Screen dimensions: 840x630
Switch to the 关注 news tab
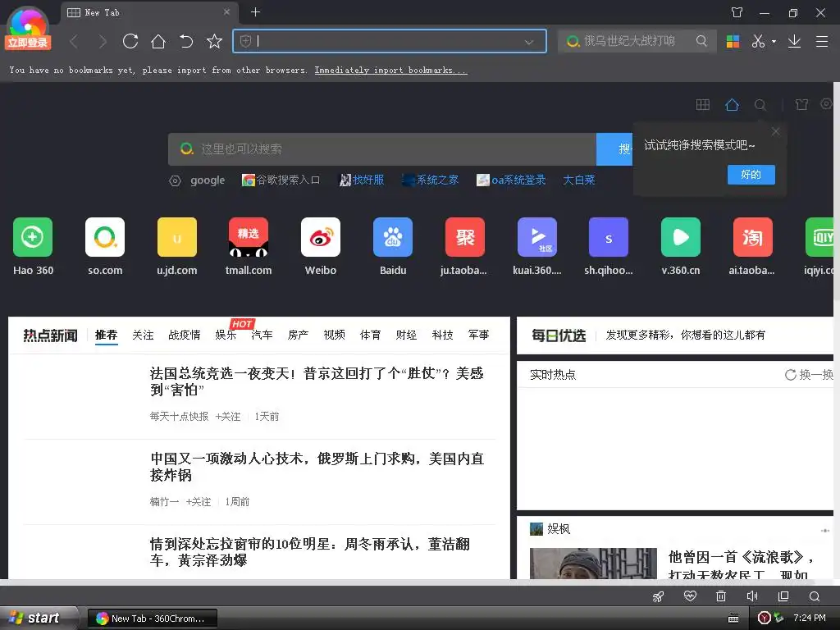pyautogui.click(x=143, y=335)
